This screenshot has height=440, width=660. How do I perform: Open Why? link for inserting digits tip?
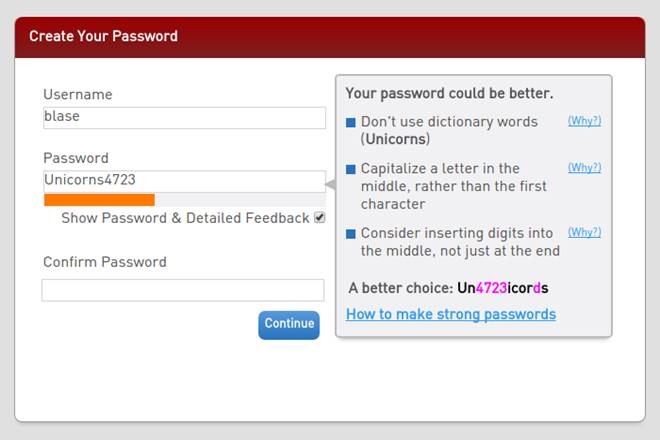tap(584, 232)
